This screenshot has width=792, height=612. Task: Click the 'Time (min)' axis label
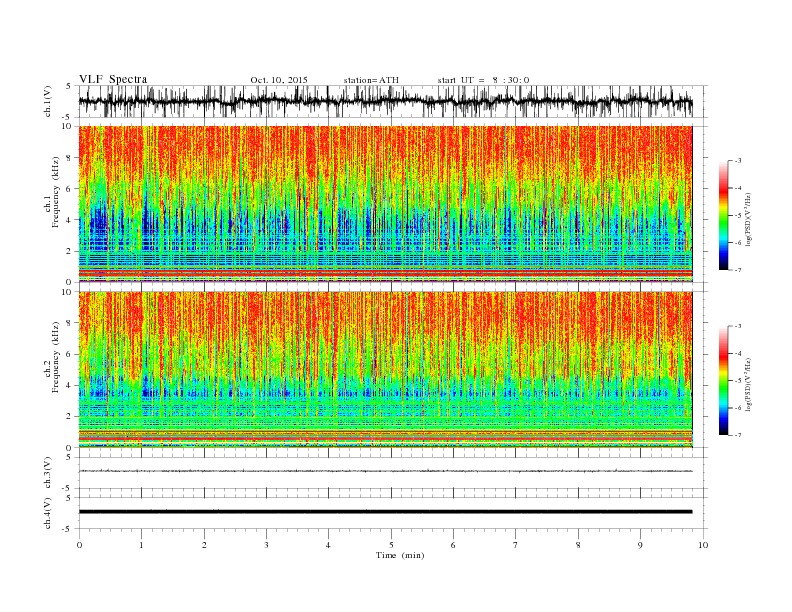tap(400, 555)
